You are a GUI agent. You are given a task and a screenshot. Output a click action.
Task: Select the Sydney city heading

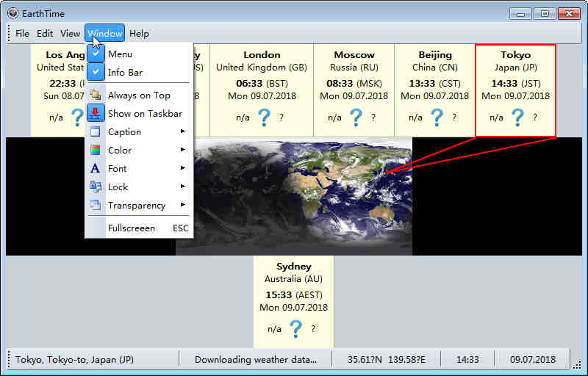pos(293,267)
